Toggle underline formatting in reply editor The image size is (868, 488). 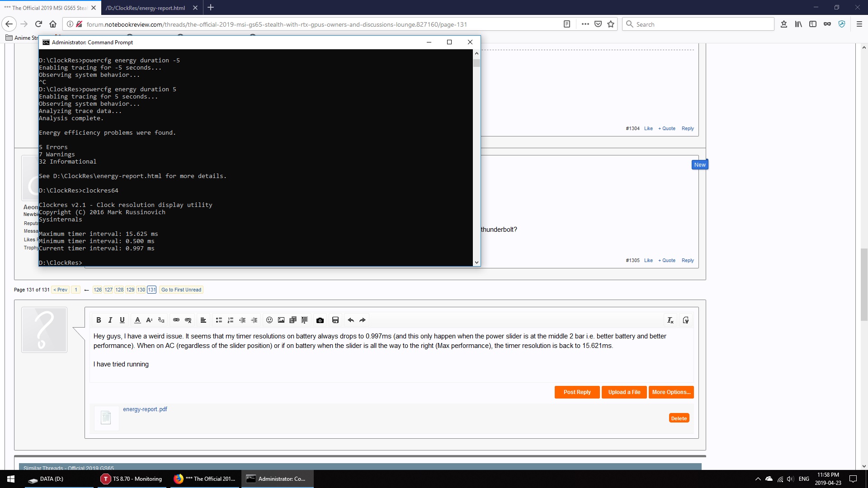click(x=122, y=320)
